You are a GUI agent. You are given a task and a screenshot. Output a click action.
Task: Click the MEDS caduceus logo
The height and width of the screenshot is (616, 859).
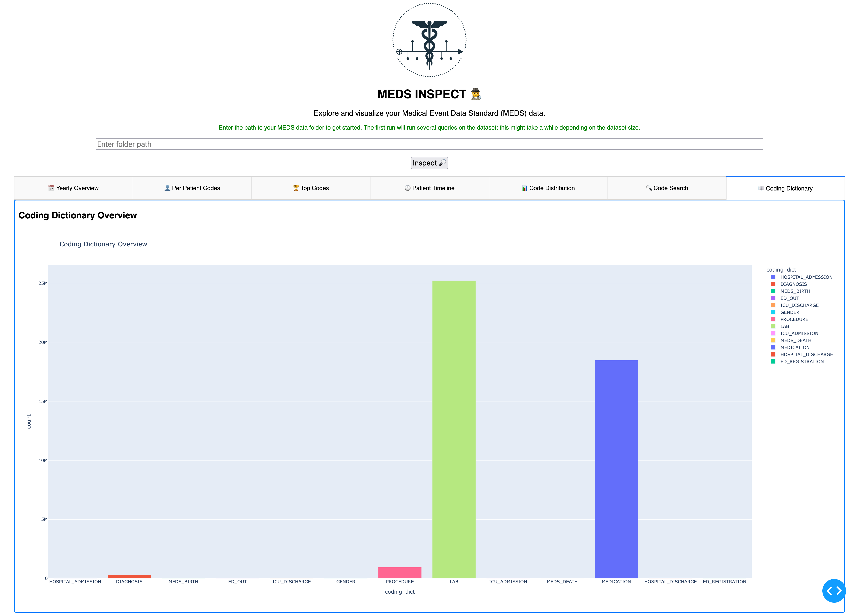tap(429, 40)
